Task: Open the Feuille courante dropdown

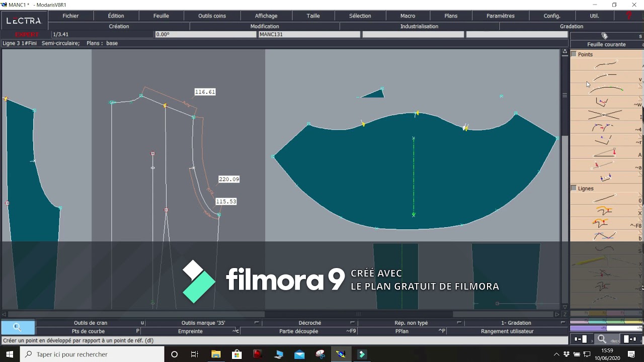Action: [606, 44]
